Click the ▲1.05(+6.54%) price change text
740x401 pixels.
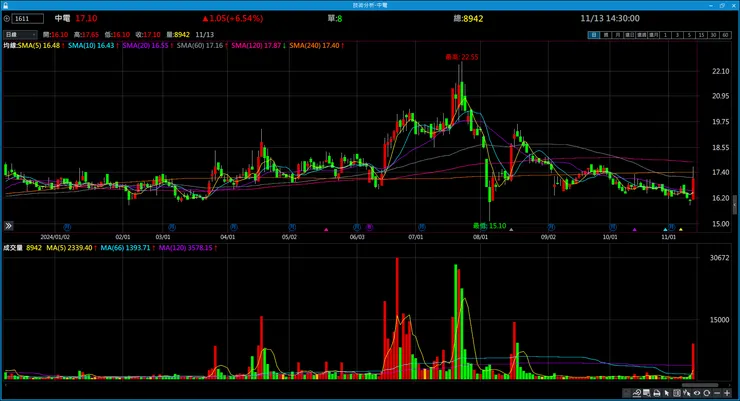click(x=233, y=18)
